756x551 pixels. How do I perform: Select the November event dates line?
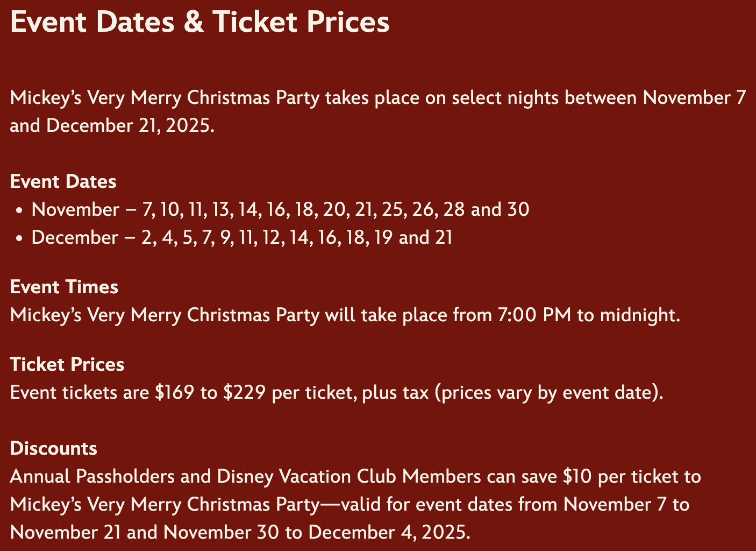280,209
